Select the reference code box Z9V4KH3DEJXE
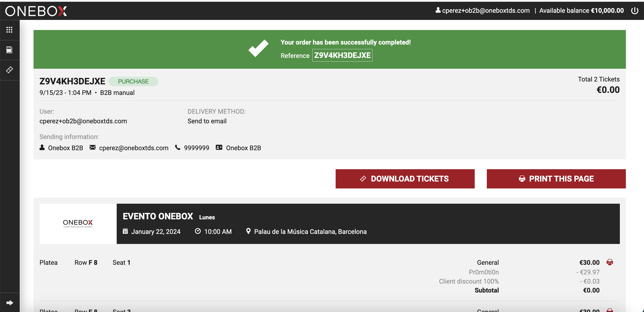 (x=342, y=55)
